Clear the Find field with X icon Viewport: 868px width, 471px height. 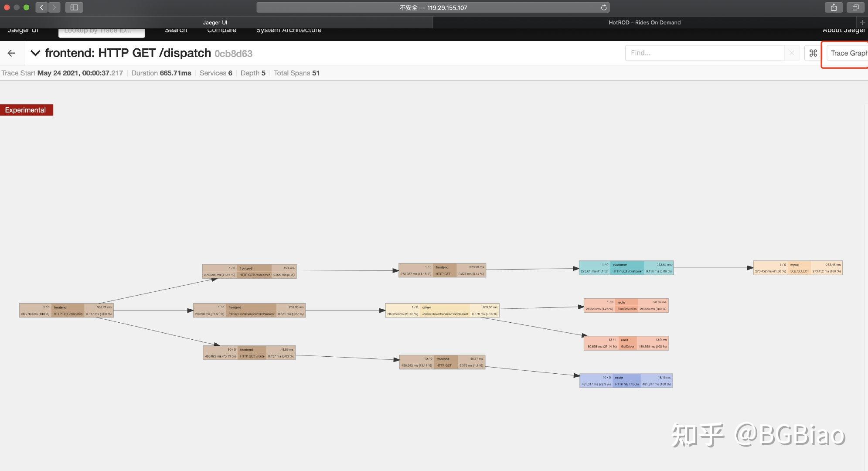(791, 53)
